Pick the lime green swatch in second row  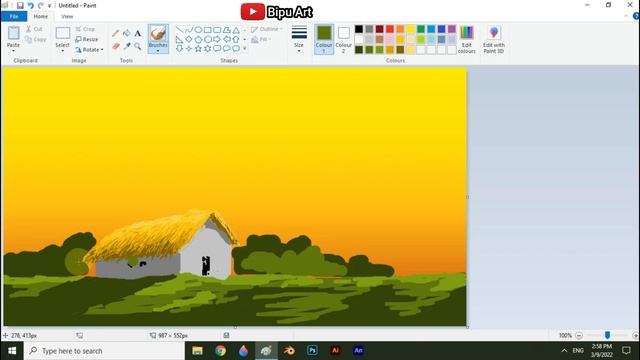coord(421,39)
